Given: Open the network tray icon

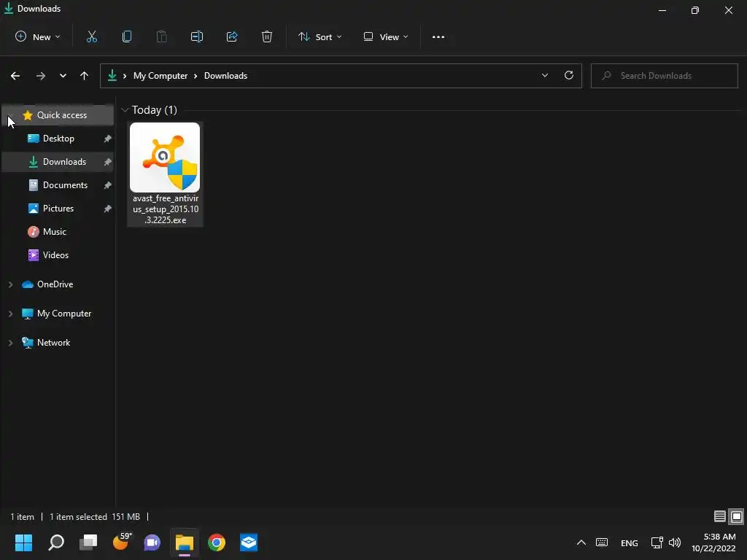Looking at the screenshot, I should pyautogui.click(x=657, y=542).
